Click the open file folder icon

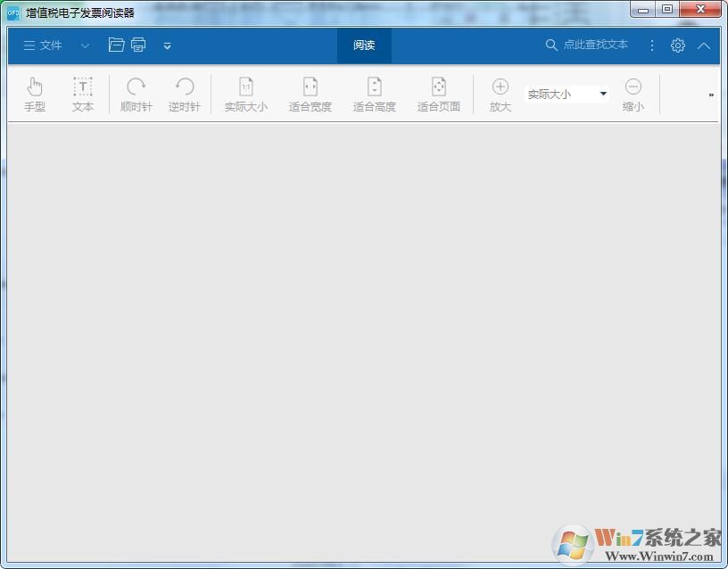(116, 45)
